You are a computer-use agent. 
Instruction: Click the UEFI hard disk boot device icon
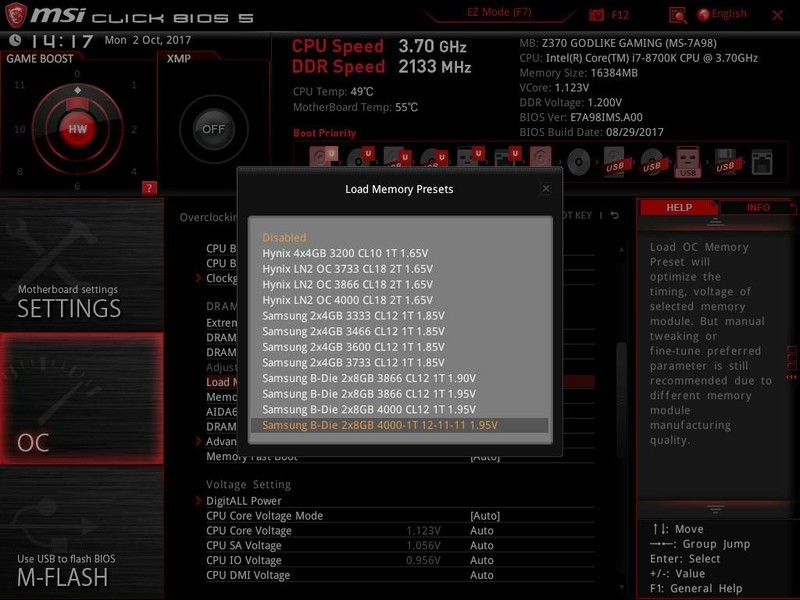tap(323, 156)
